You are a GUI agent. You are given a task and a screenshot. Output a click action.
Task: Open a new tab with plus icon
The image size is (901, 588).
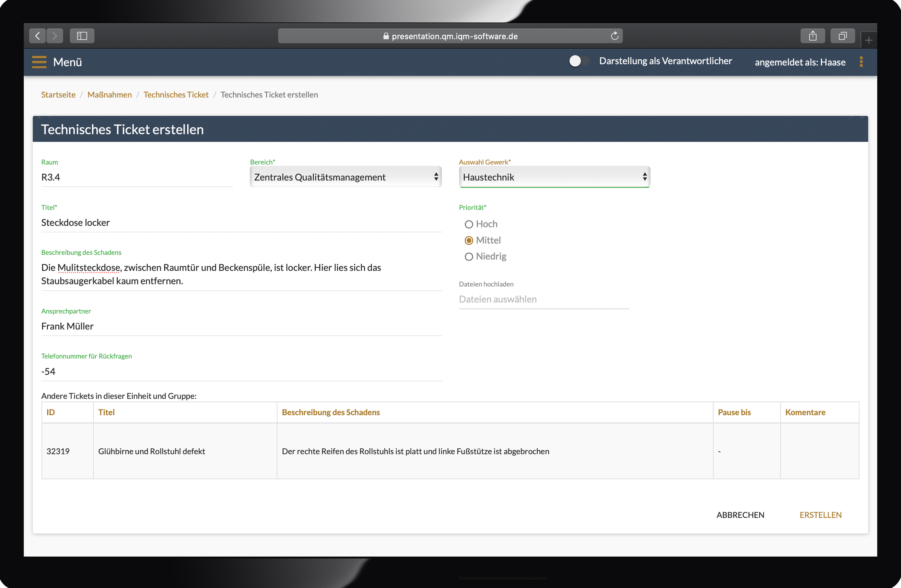coord(869,40)
